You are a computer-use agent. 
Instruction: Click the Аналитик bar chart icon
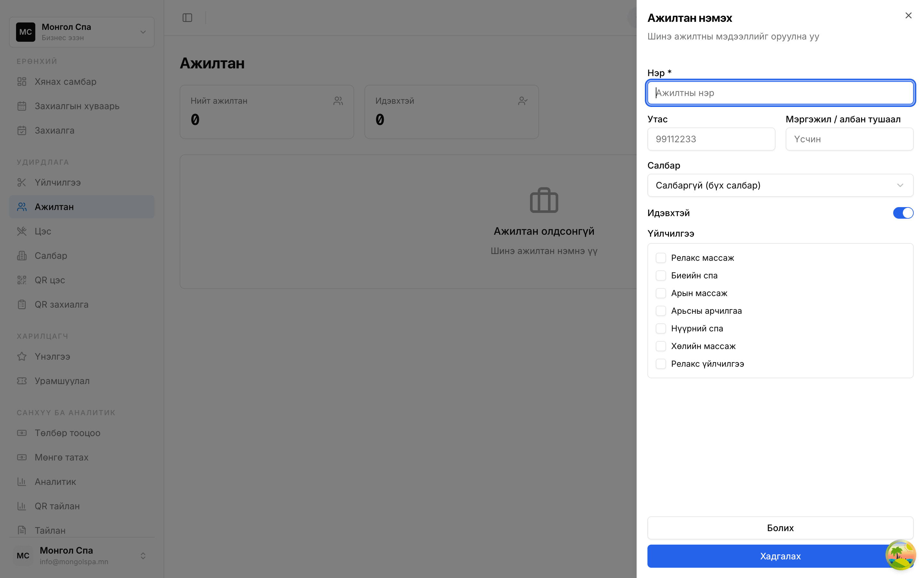click(22, 482)
